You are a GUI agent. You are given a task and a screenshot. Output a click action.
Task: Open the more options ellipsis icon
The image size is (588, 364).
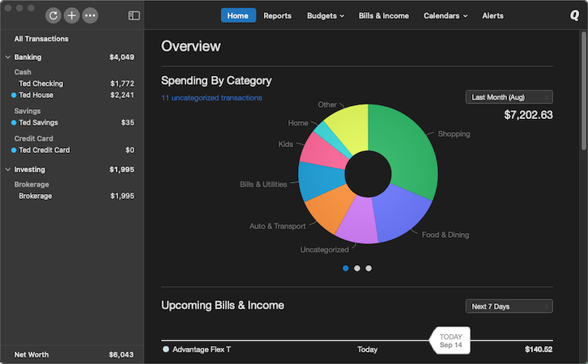(x=90, y=15)
